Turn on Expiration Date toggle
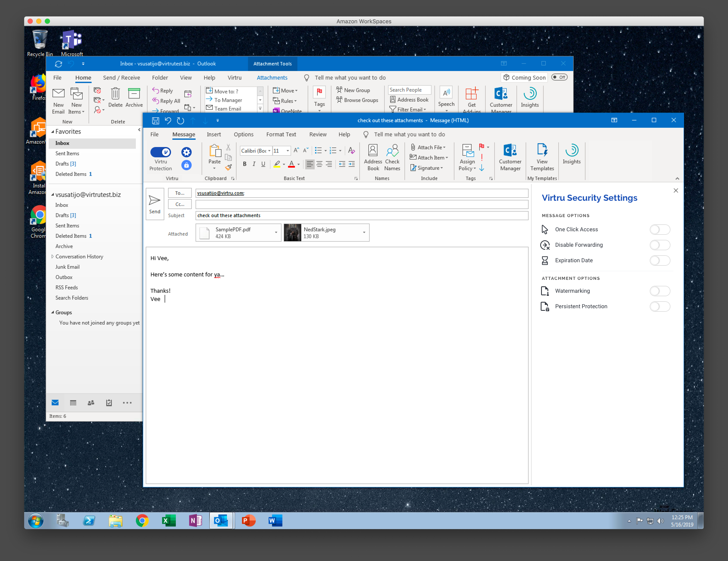The image size is (728, 561). 660,261
